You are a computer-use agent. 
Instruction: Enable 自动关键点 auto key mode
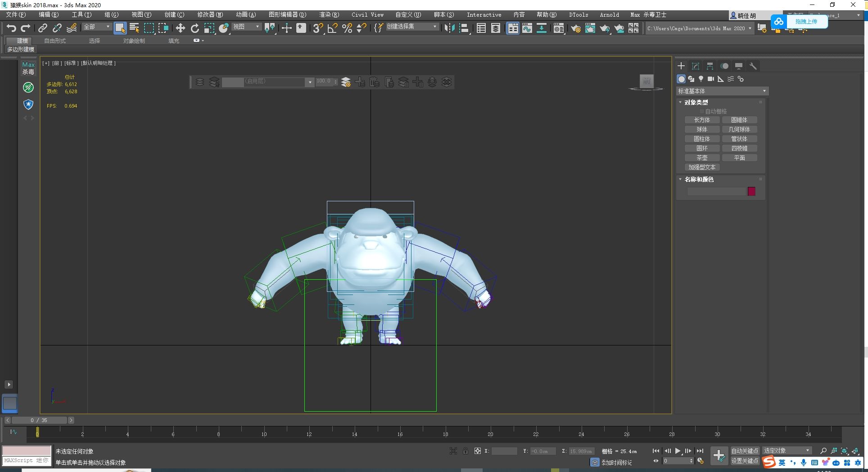pos(745,450)
